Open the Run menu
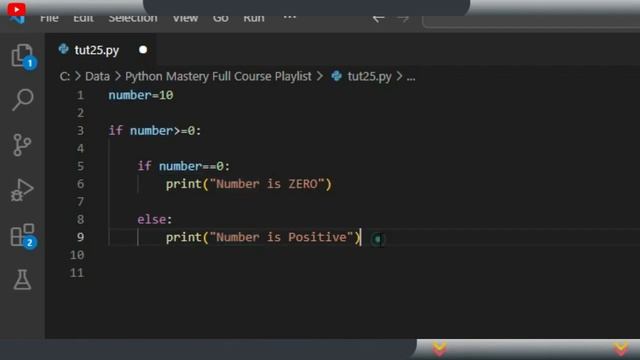This screenshot has width=640, height=360. click(x=253, y=18)
